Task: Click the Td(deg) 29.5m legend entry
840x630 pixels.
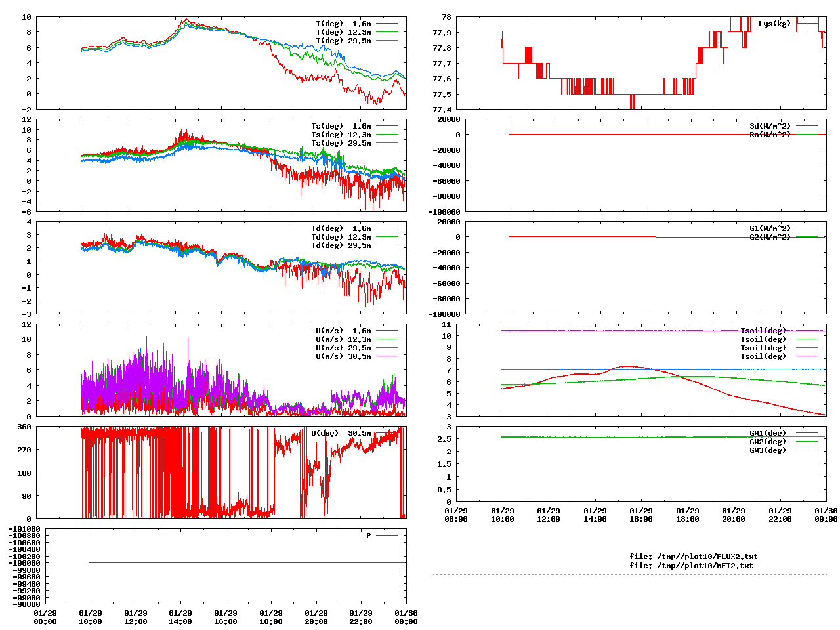Action: point(341,245)
